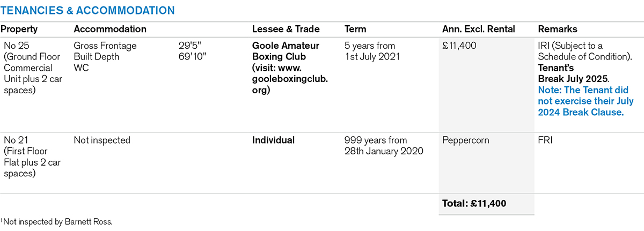The width and height of the screenshot is (644, 231).
Task: Select the Ann. Excl. Rental header
Action: (479, 29)
